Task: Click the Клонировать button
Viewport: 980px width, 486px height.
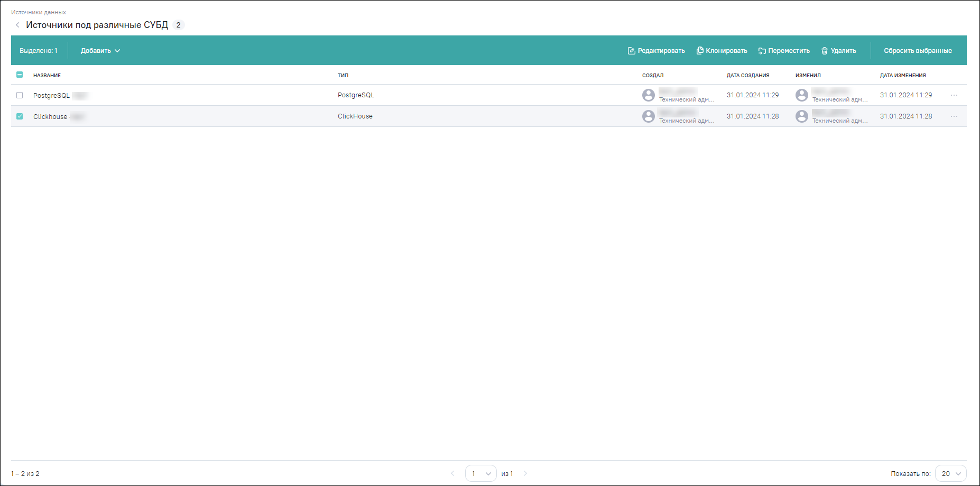Action: [722, 51]
